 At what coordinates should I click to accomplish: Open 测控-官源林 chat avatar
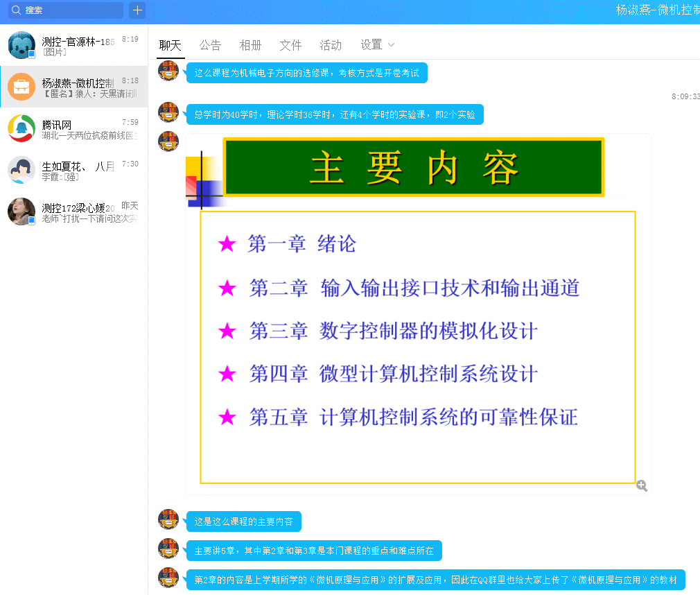21,46
